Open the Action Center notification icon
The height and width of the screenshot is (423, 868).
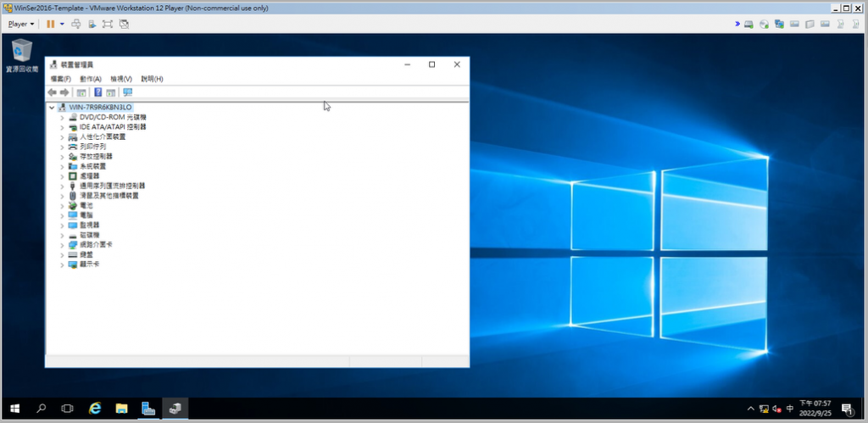click(x=847, y=409)
